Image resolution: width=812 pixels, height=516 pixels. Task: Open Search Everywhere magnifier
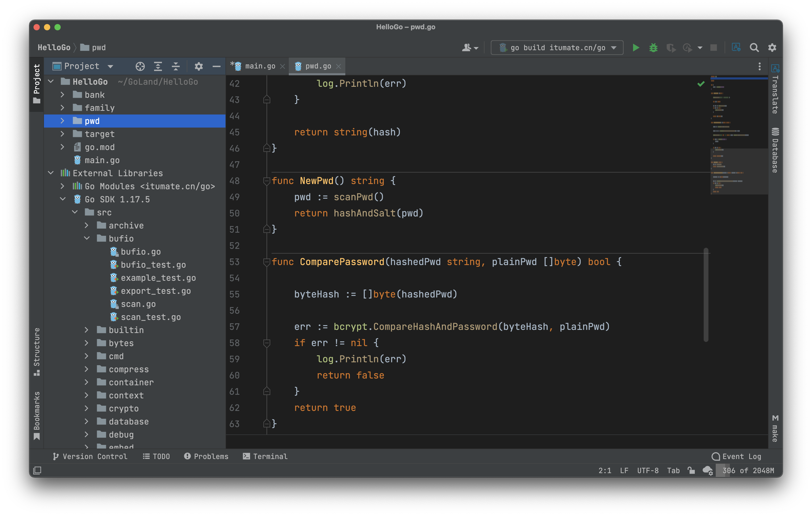[x=754, y=48]
